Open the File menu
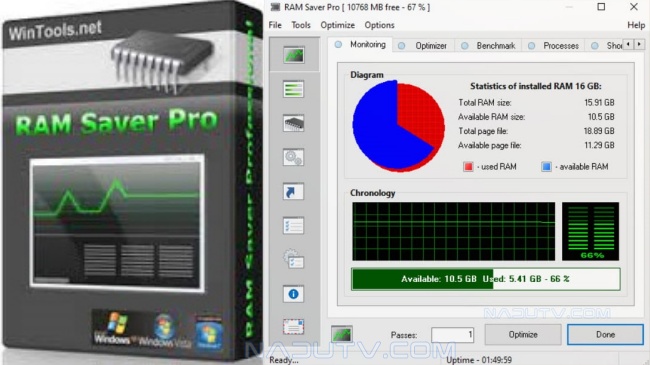650x365 pixels. coord(275,25)
